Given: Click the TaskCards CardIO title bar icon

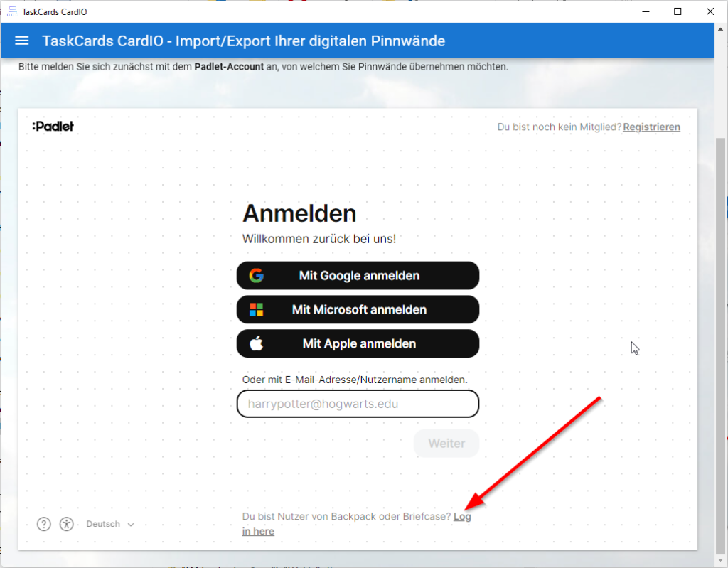Looking at the screenshot, I should pyautogui.click(x=12, y=11).
